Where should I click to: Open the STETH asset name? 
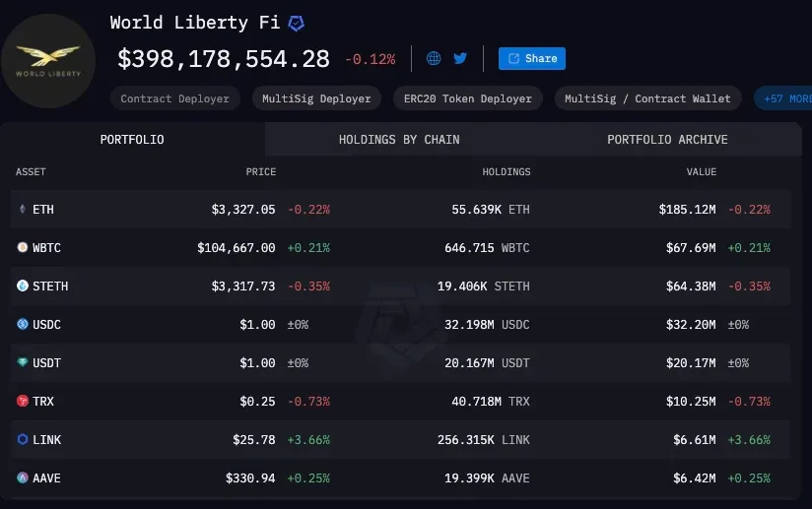pyautogui.click(x=50, y=286)
